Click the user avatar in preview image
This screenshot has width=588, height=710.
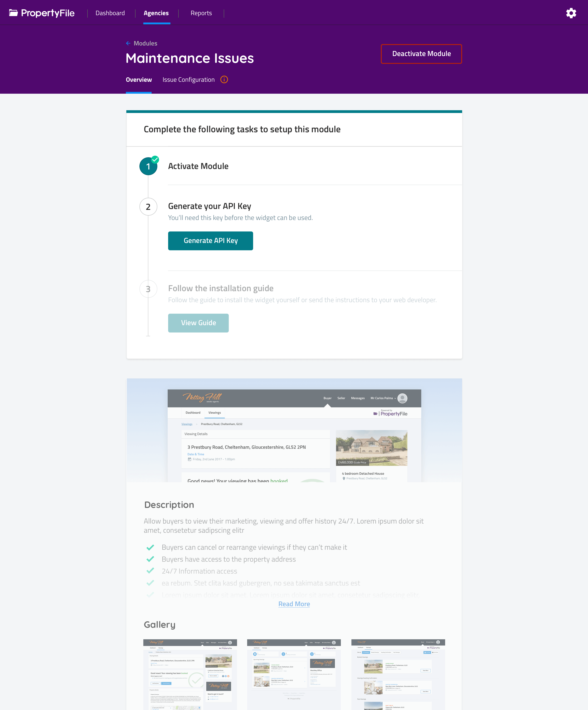[x=402, y=398]
